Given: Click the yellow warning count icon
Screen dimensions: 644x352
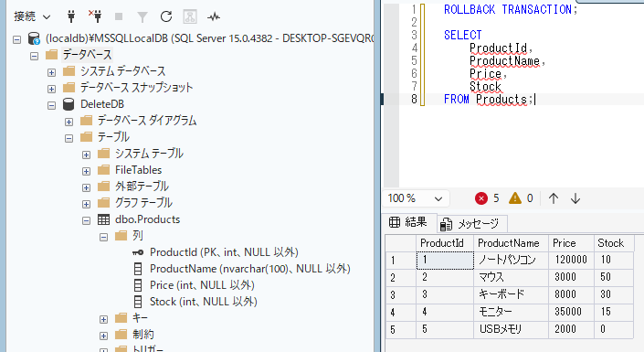Looking at the screenshot, I should 514,198.
